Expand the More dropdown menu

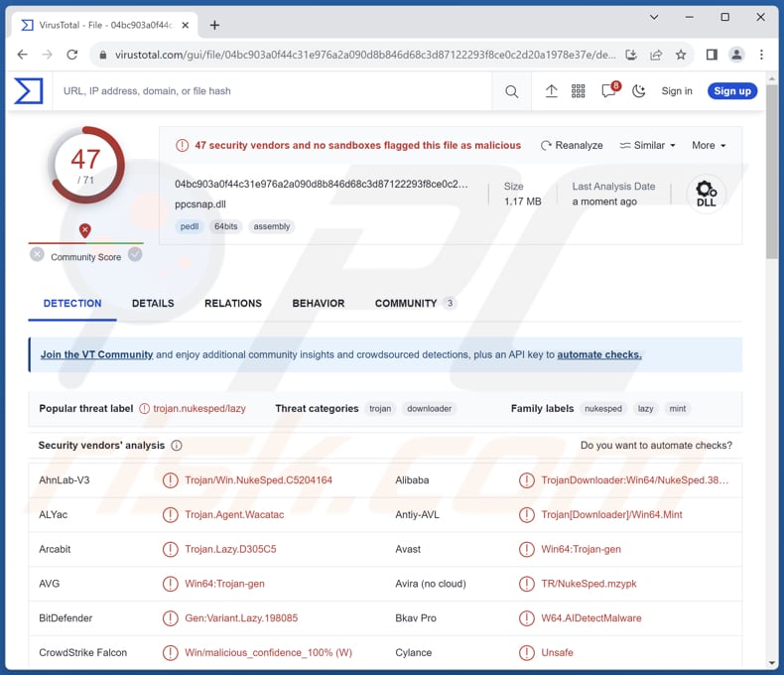pyautogui.click(x=709, y=146)
